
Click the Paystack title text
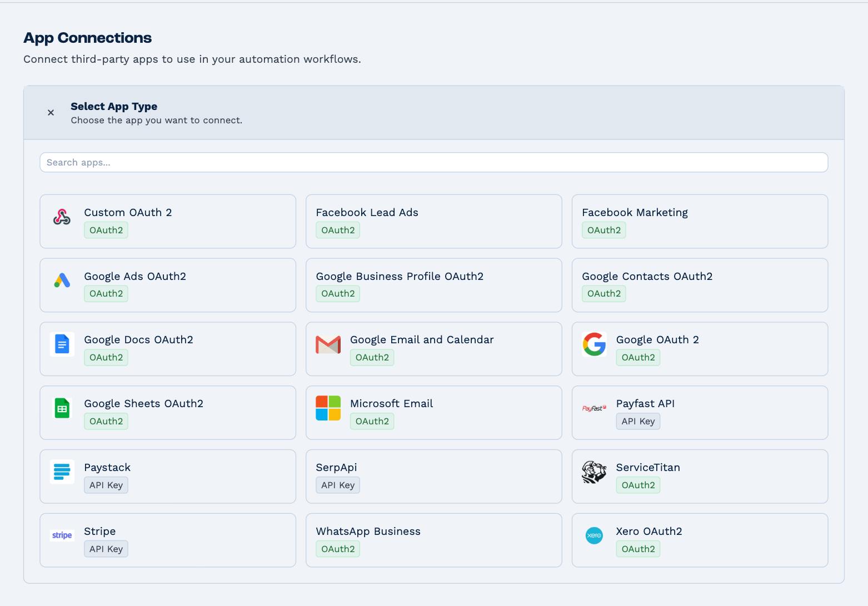pyautogui.click(x=107, y=468)
